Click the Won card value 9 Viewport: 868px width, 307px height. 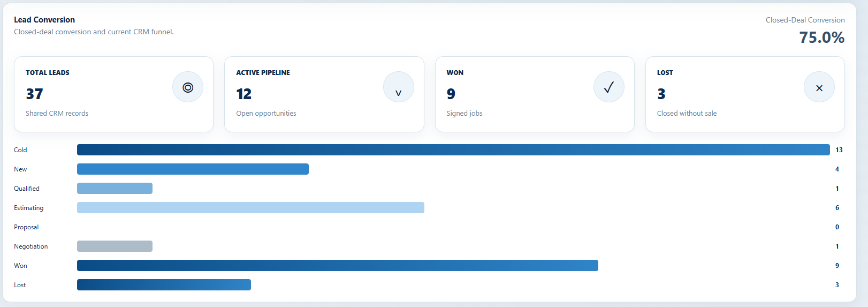pyautogui.click(x=451, y=94)
